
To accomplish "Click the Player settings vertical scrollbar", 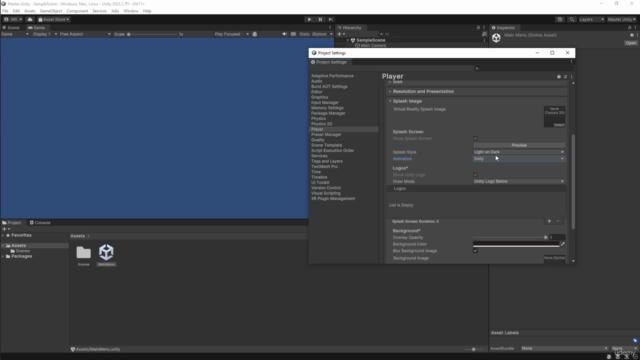I will (573, 182).
